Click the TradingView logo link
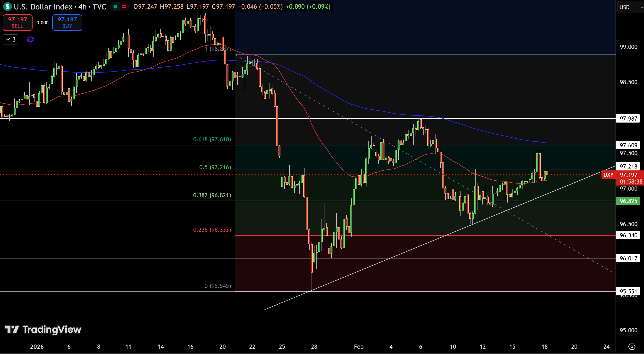644x354 pixels. (43, 329)
